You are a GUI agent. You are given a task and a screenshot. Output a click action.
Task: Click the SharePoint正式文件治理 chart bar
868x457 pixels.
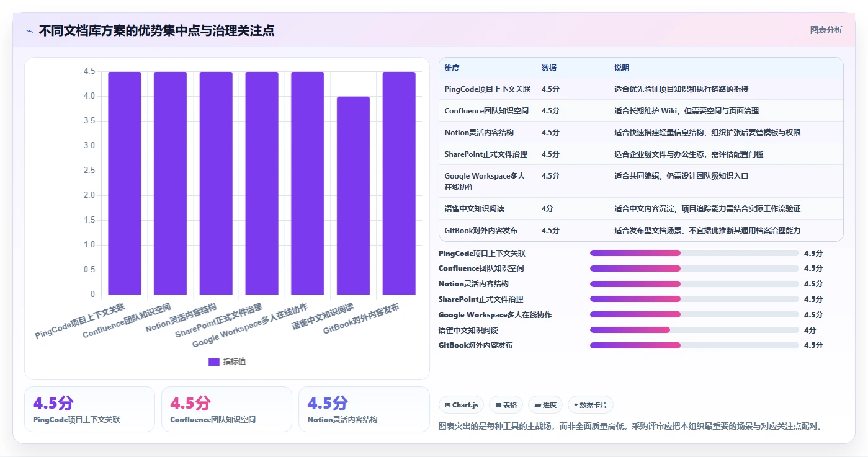click(262, 183)
